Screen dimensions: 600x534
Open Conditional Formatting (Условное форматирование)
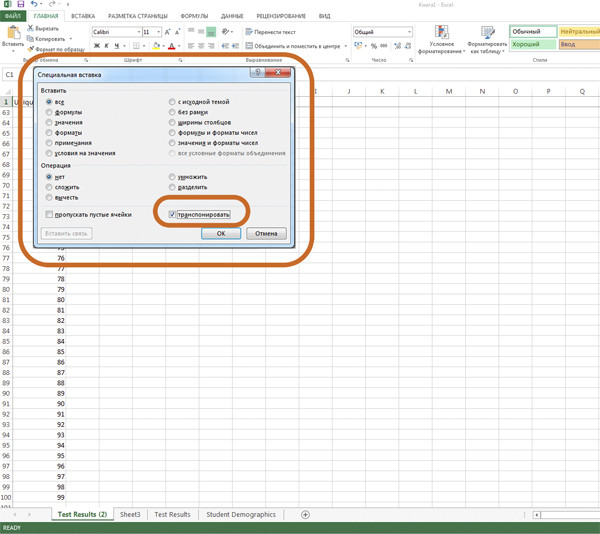442,40
